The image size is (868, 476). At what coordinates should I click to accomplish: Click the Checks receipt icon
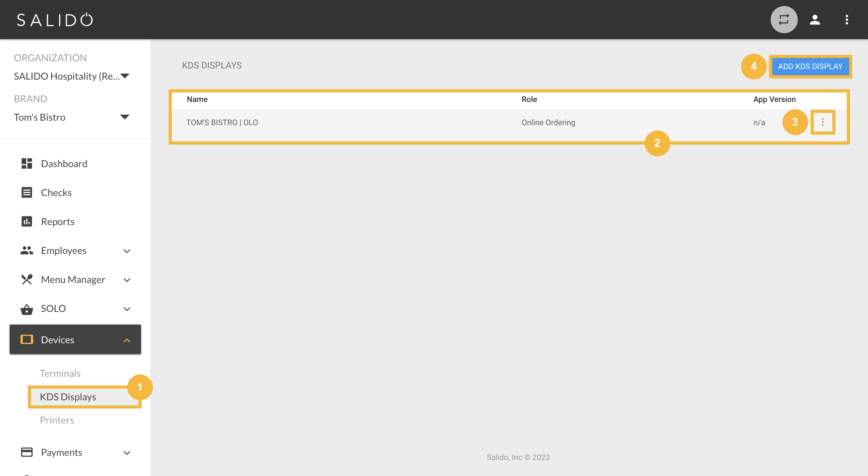pyautogui.click(x=27, y=193)
